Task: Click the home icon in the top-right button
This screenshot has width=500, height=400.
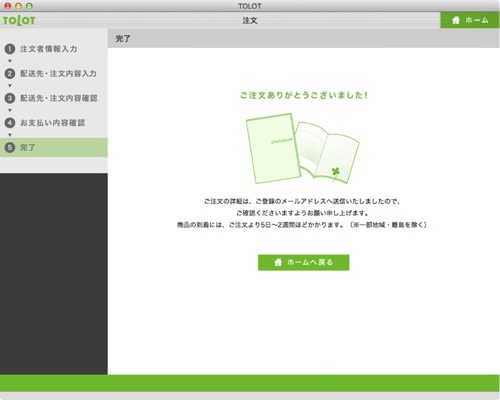Action: 456,20
